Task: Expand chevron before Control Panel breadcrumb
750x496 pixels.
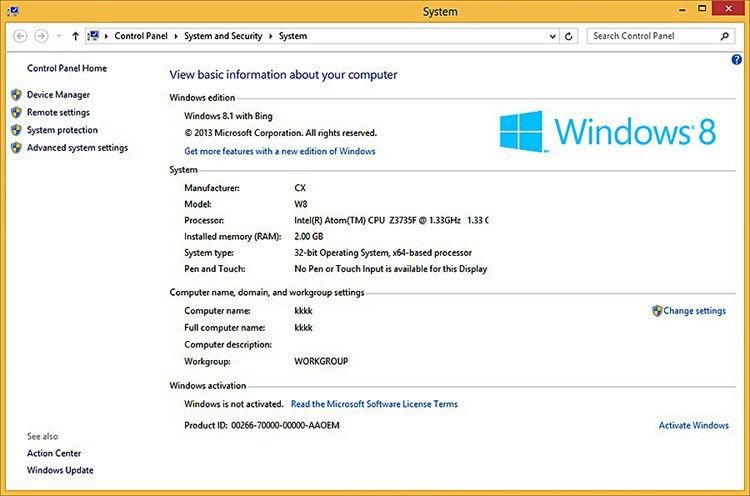Action: coord(106,36)
